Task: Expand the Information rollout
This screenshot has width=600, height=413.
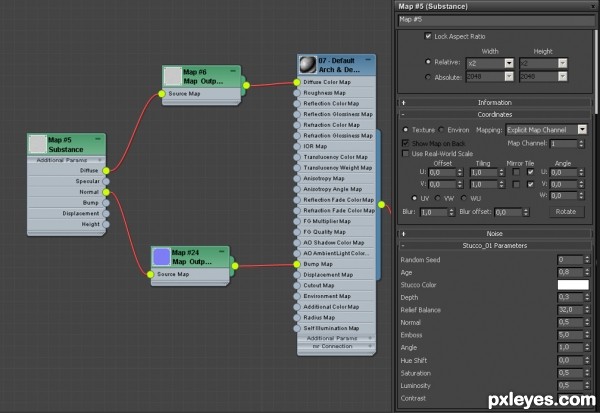Action: point(495,103)
